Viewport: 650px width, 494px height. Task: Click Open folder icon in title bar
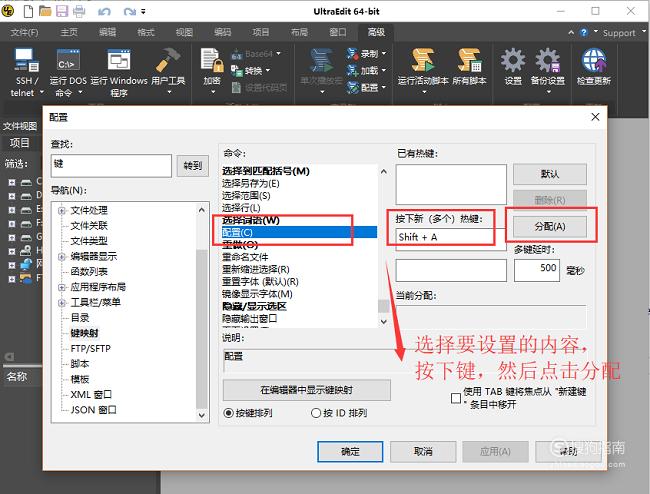(x=45, y=11)
